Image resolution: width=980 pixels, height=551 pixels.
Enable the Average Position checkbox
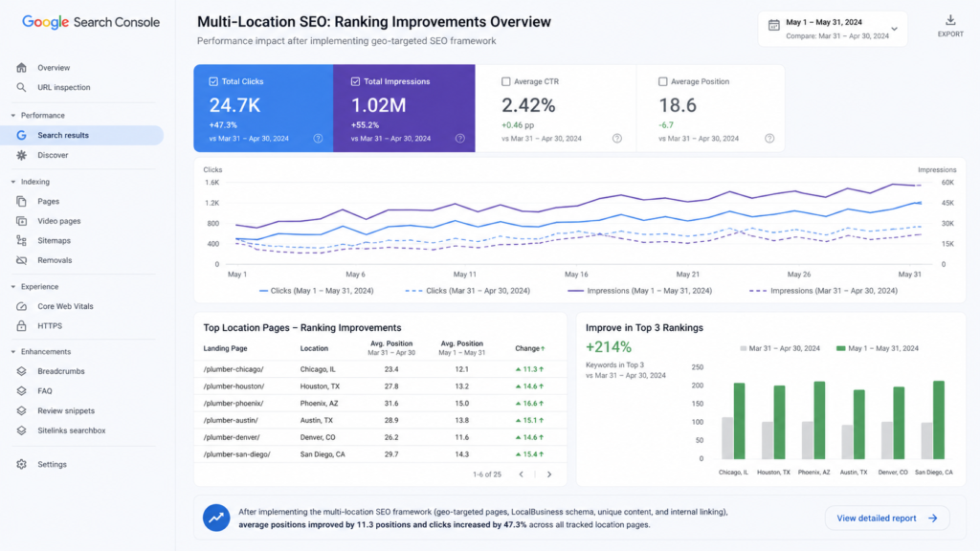point(662,82)
